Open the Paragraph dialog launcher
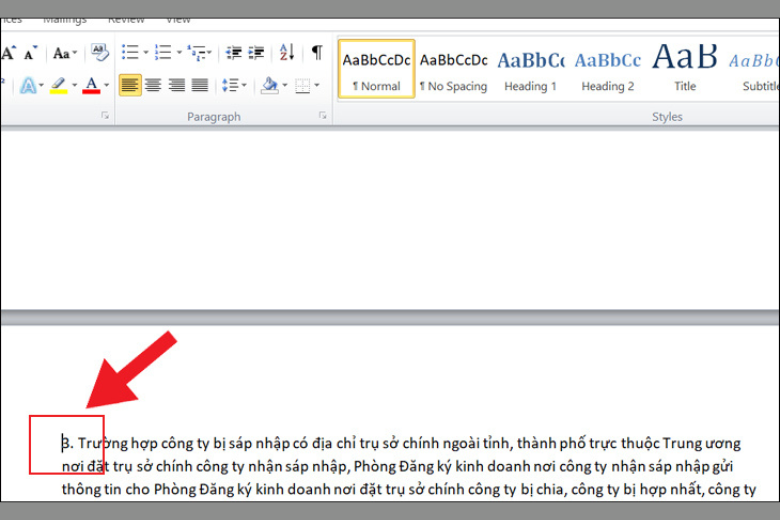This screenshot has height=520, width=780. 323,115
